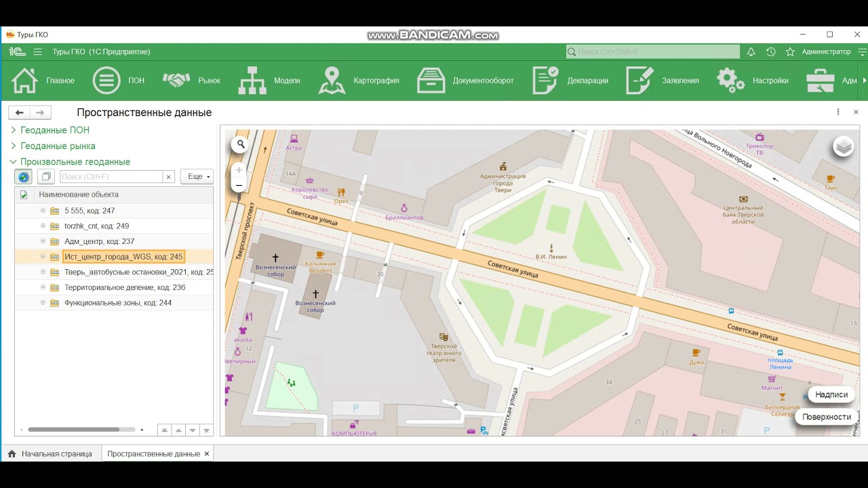
Task: Switch to Пространственные данные tab
Action: (x=153, y=453)
